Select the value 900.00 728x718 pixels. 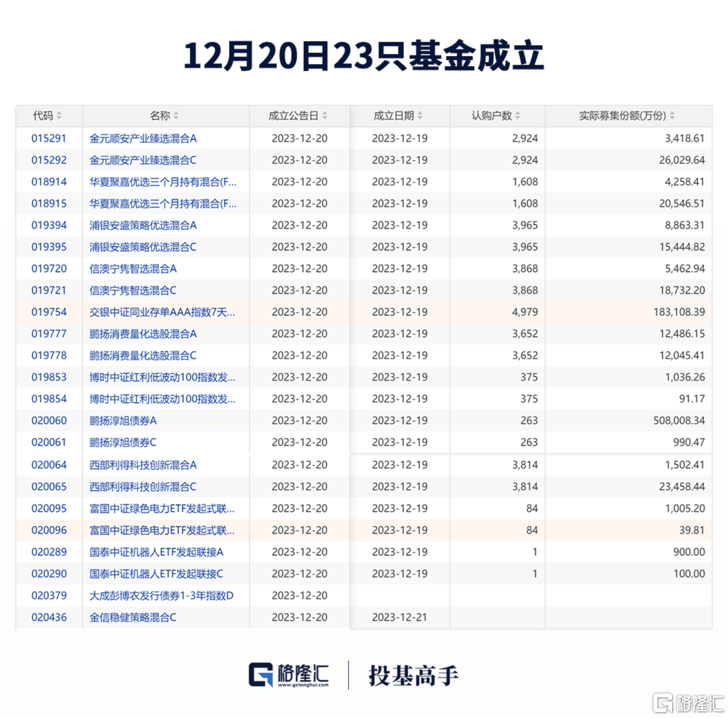point(689,552)
